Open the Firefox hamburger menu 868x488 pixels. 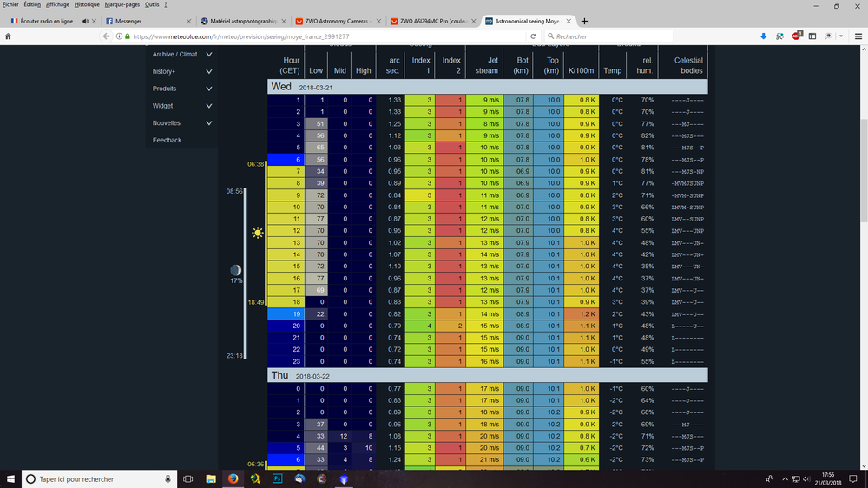click(858, 36)
